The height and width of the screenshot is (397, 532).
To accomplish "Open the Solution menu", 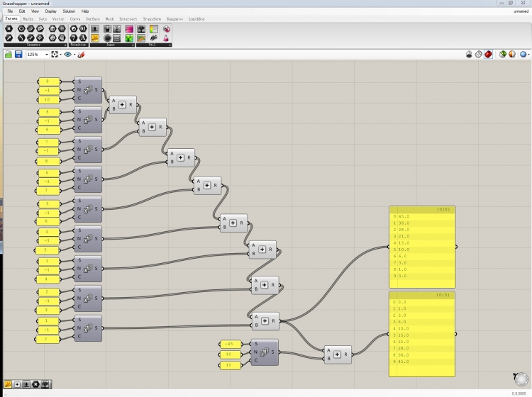I will coord(69,11).
